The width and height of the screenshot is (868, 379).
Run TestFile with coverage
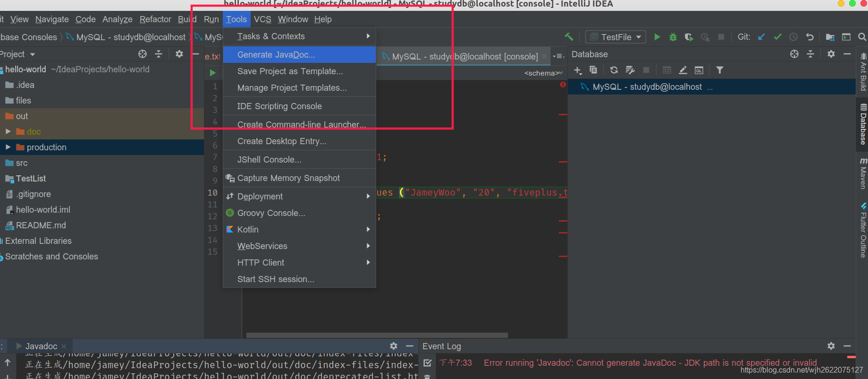(689, 37)
